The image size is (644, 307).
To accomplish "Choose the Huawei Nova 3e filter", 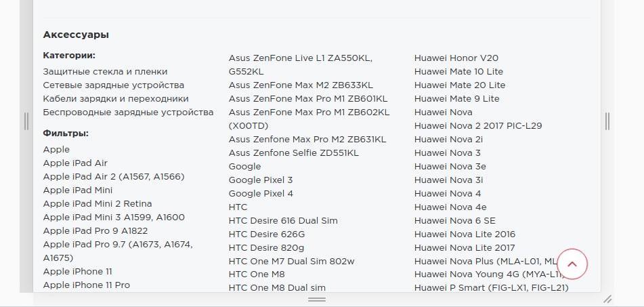I will point(450,167).
